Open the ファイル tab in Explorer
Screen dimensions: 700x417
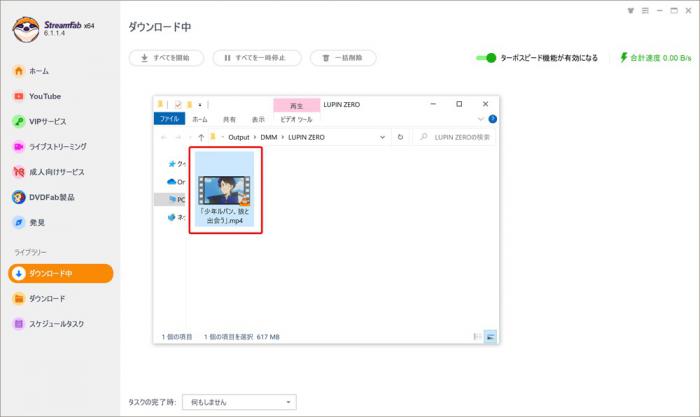(169, 119)
